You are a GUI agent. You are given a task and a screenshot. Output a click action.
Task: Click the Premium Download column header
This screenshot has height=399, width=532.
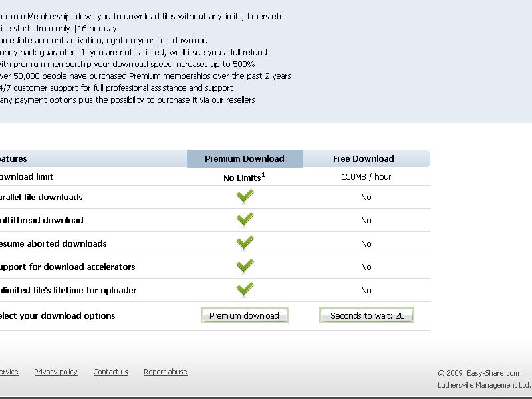tap(245, 158)
